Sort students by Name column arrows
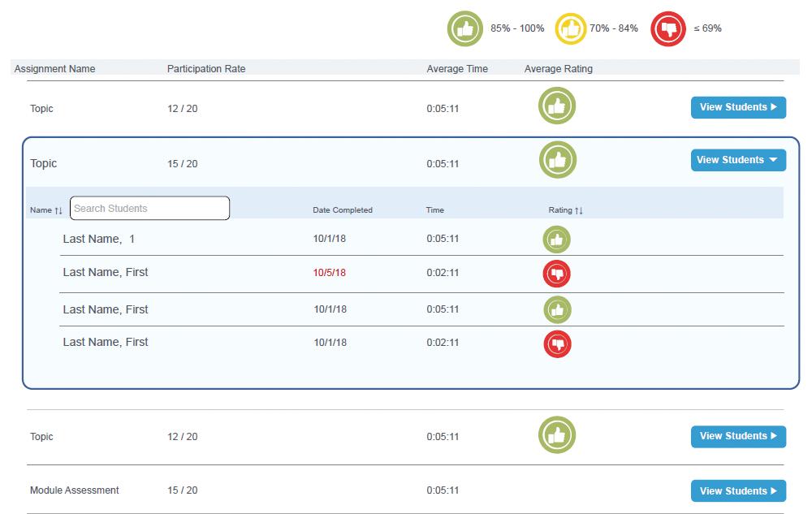This screenshot has height=514, width=812. pyautogui.click(x=58, y=210)
